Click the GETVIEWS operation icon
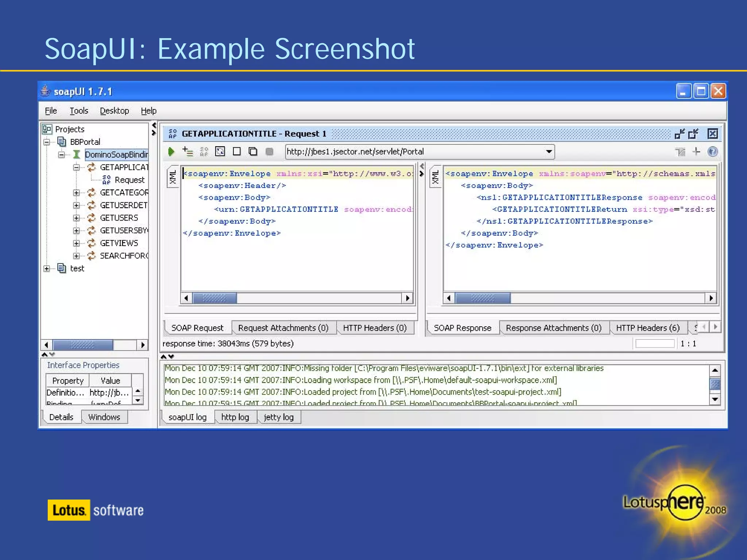Viewport: 747px width, 560px height. pyautogui.click(x=91, y=243)
